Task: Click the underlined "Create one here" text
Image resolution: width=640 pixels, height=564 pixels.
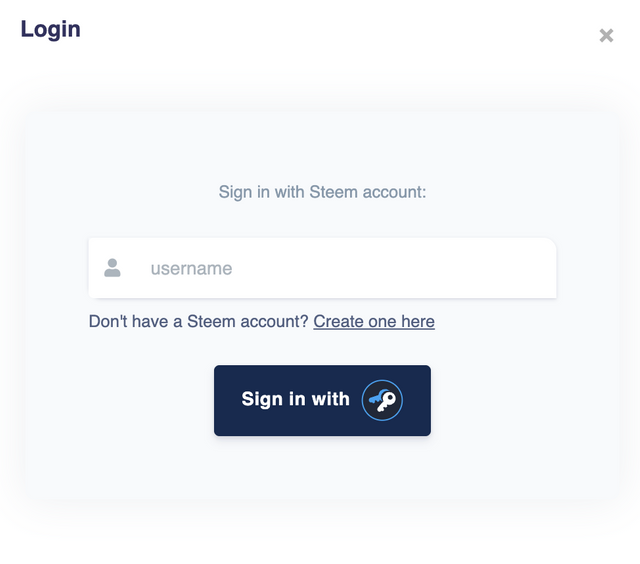Action: (374, 321)
